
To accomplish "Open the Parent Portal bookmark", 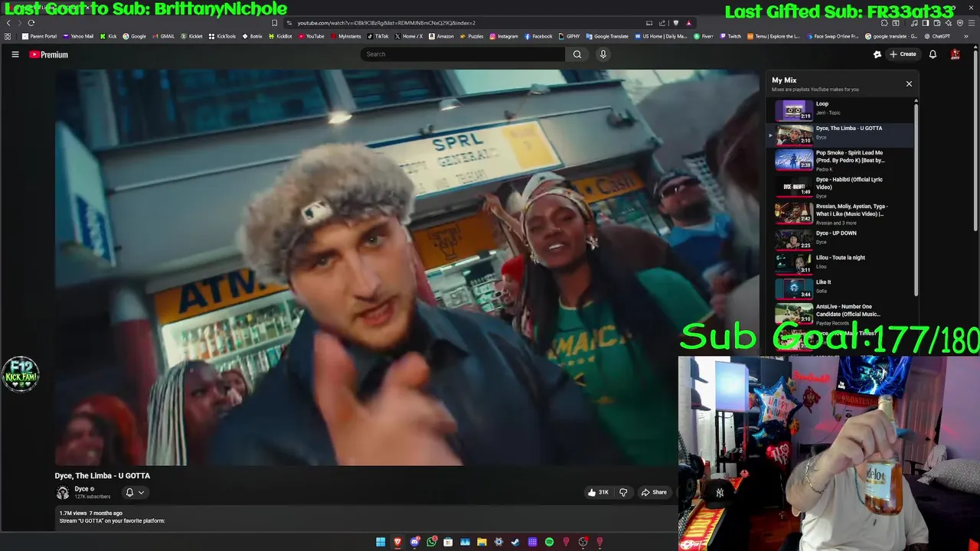I will click(39, 36).
